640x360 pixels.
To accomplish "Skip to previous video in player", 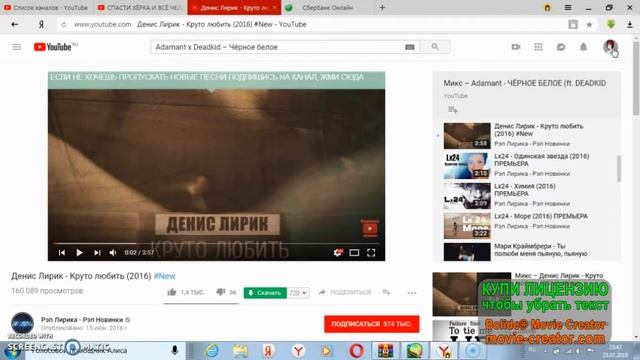I will click(x=62, y=253).
